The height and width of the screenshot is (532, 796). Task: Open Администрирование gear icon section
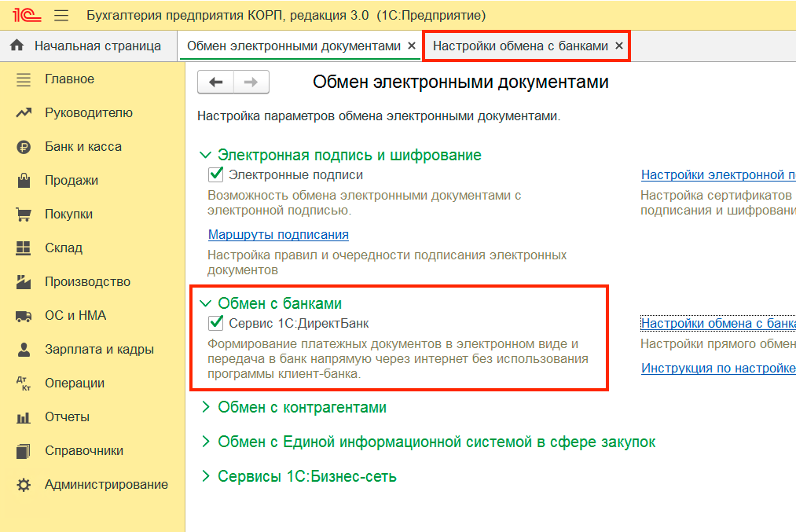click(24, 485)
